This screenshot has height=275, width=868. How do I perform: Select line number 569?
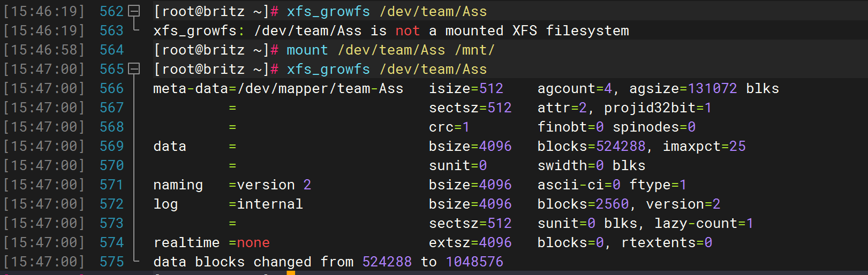[x=111, y=146]
